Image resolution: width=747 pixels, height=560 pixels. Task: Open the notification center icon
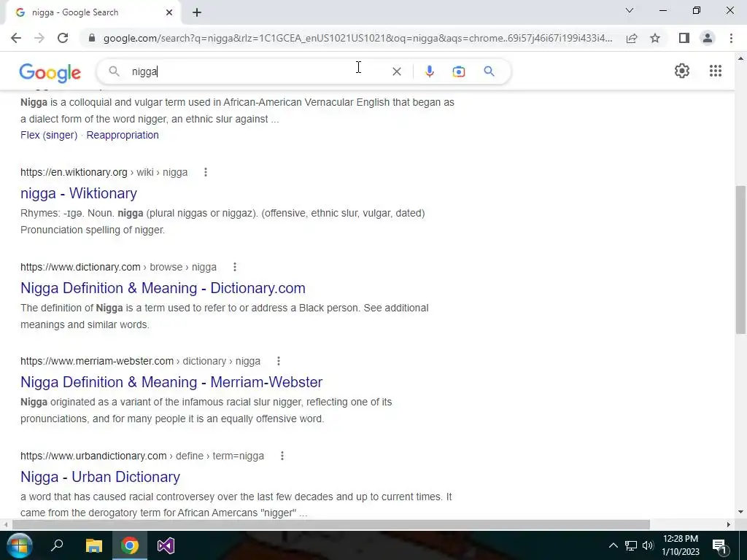pyautogui.click(x=720, y=545)
